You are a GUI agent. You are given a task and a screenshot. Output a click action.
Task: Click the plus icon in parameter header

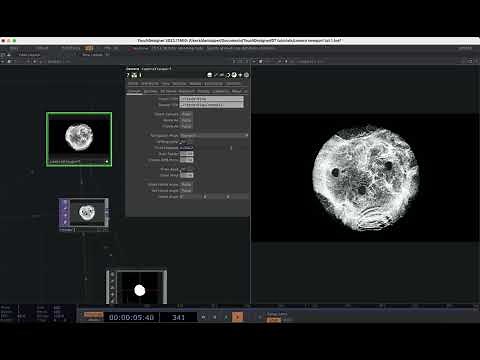coord(240,75)
